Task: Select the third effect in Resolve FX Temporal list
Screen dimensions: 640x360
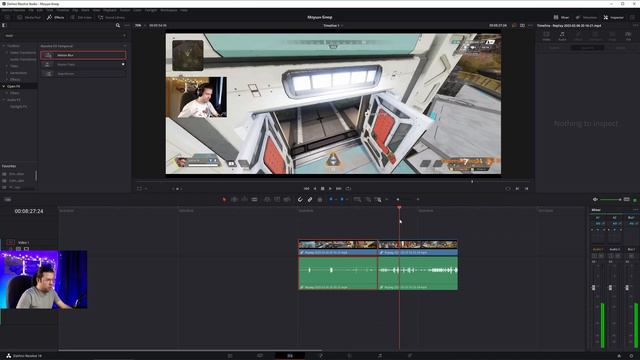Action: coord(83,74)
